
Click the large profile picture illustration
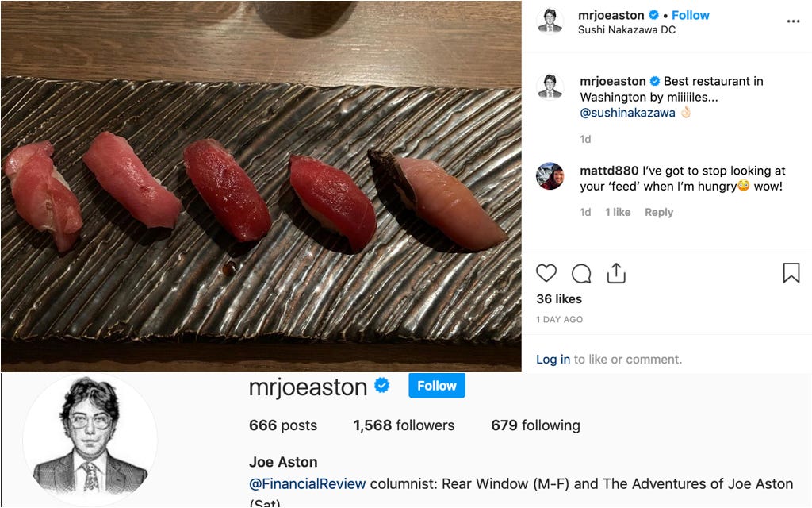pyautogui.click(x=90, y=440)
